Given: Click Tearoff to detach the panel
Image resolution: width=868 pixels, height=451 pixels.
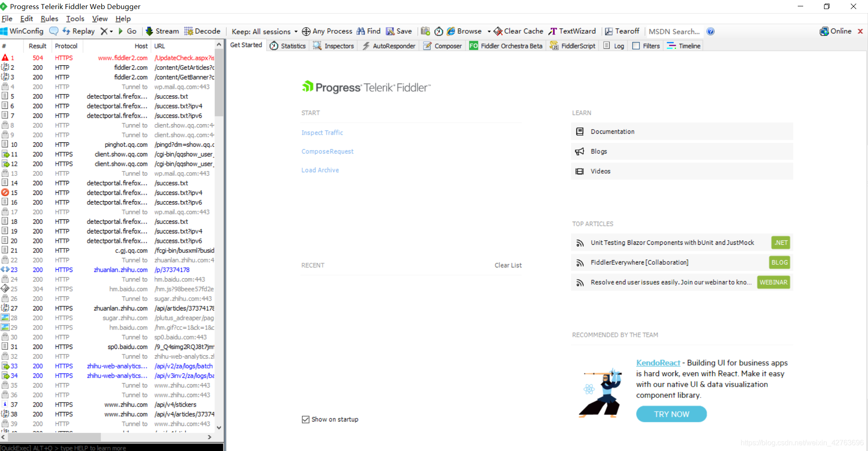Looking at the screenshot, I should 622,31.
